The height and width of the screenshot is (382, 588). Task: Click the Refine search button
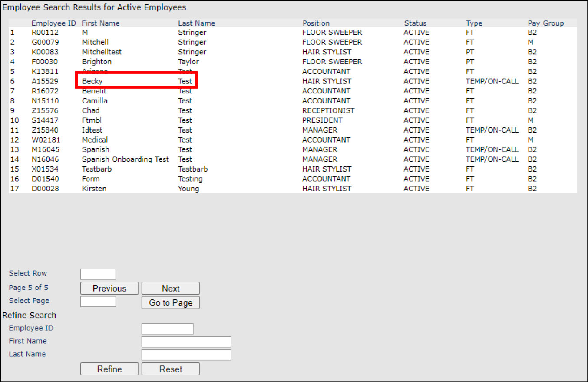(x=109, y=369)
